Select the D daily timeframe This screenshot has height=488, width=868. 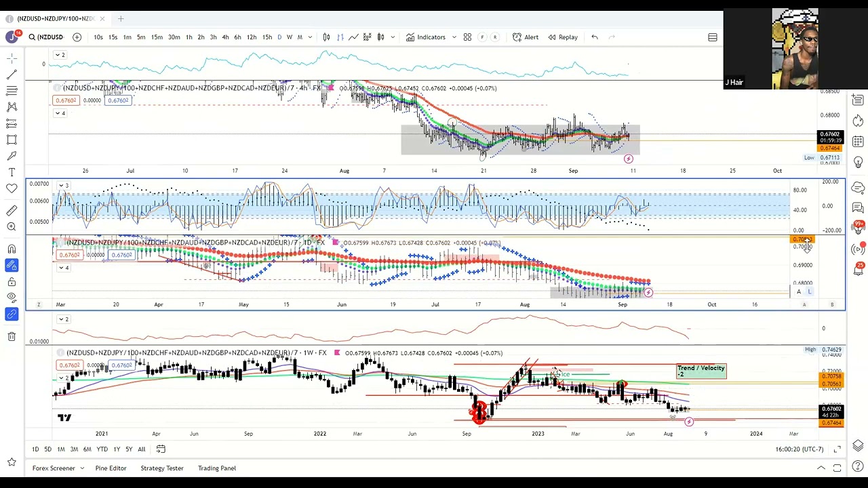[279, 37]
